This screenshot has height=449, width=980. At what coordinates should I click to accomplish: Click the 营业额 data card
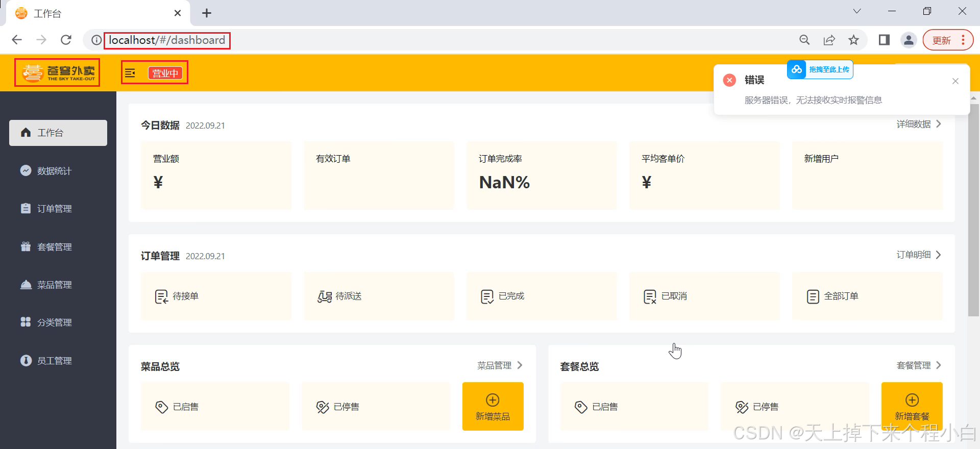216,175
